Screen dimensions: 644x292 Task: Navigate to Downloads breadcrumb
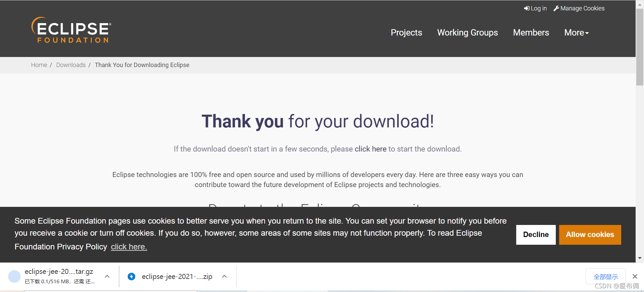71,65
